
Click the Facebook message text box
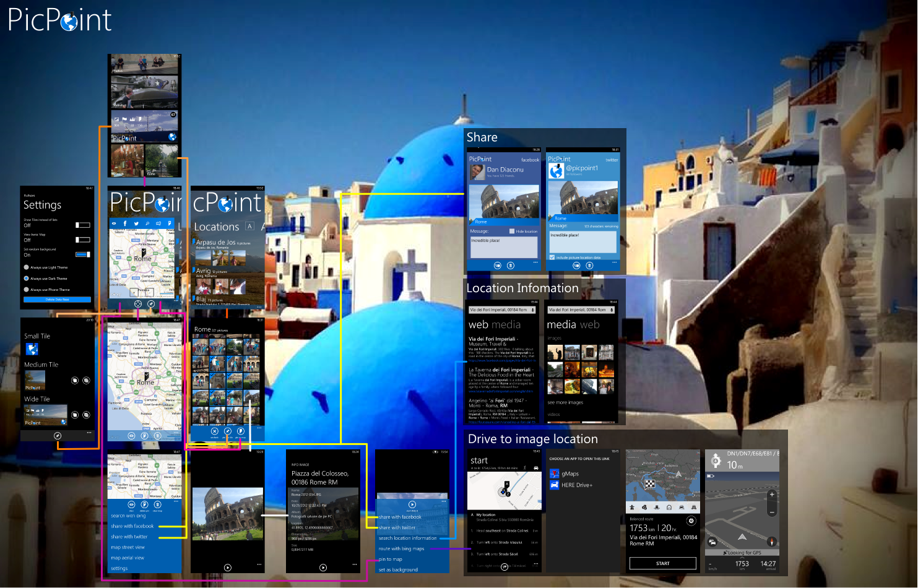(504, 247)
